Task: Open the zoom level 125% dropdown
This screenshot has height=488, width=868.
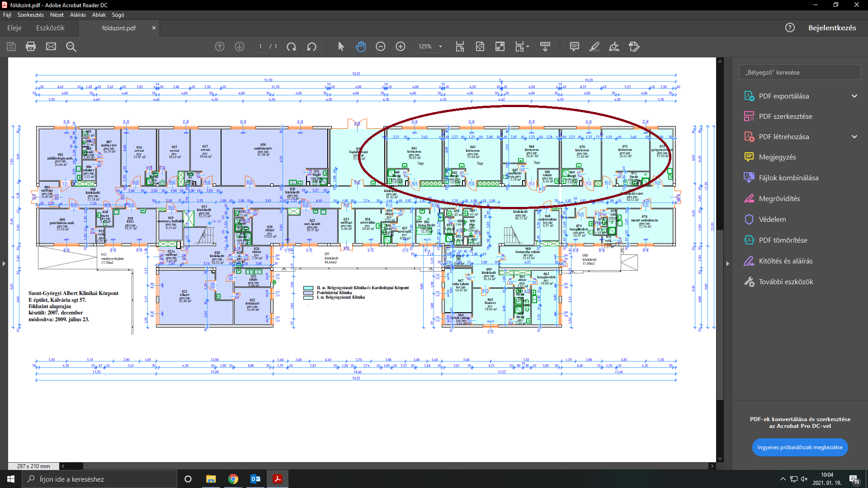Action: coord(440,47)
